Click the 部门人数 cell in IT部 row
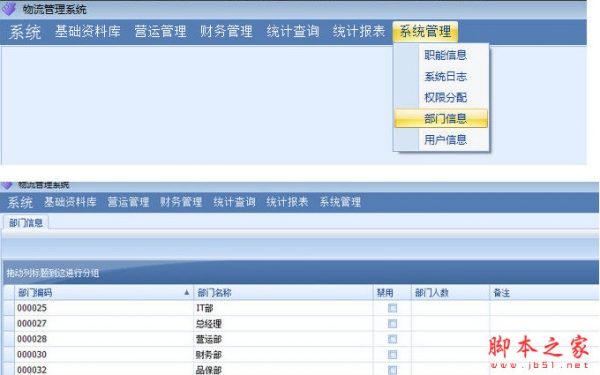Viewport: 600px width, 375px height. click(450, 308)
